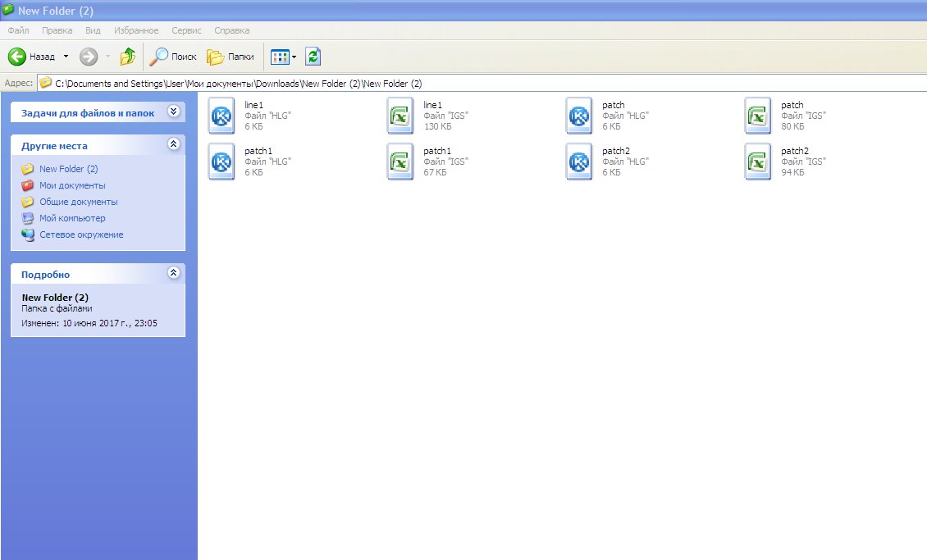Expand Задачи для файлов и папок panel
The image size is (927, 560).
coord(173,111)
